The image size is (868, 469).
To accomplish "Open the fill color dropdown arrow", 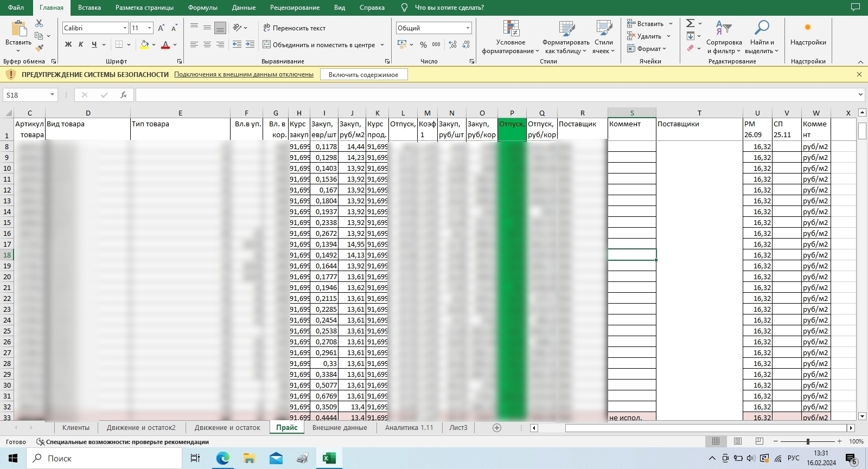I will (154, 45).
